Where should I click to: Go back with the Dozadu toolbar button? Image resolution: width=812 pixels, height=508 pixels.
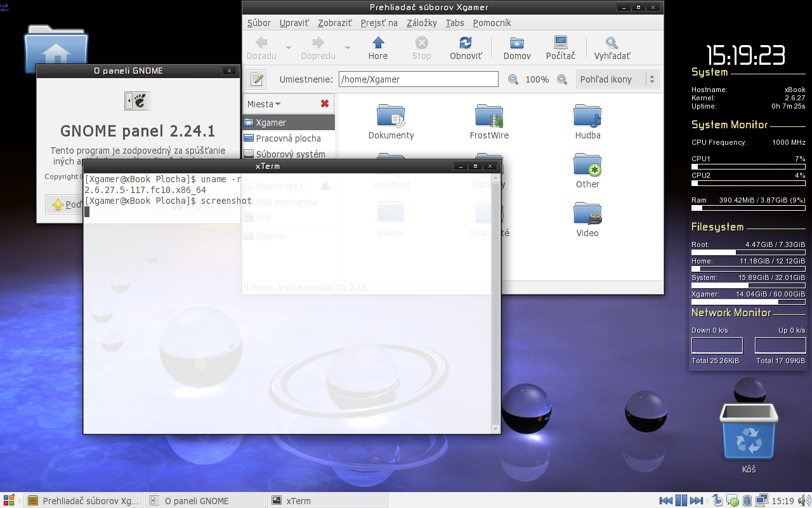point(261,49)
